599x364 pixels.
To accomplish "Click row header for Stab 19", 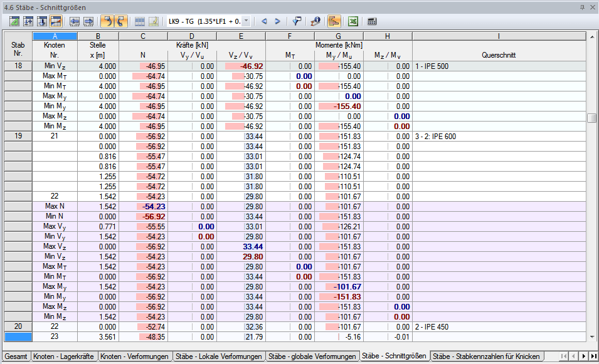I will click(18, 136).
